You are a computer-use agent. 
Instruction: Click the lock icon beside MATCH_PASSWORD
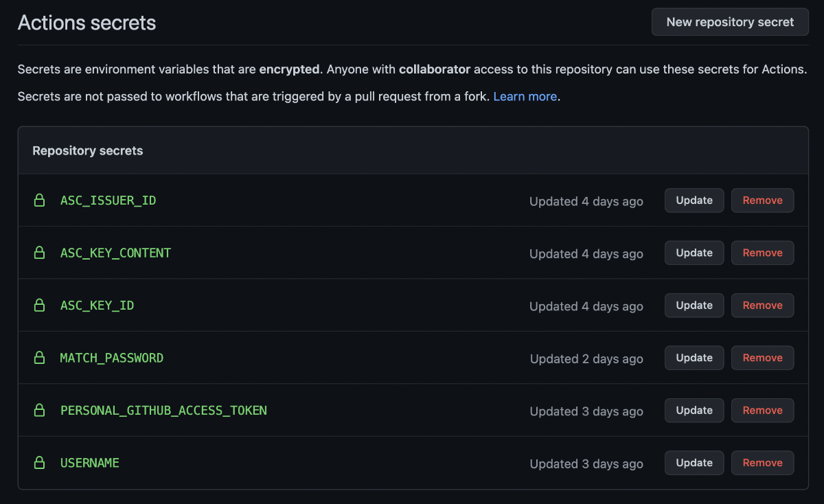(40, 358)
